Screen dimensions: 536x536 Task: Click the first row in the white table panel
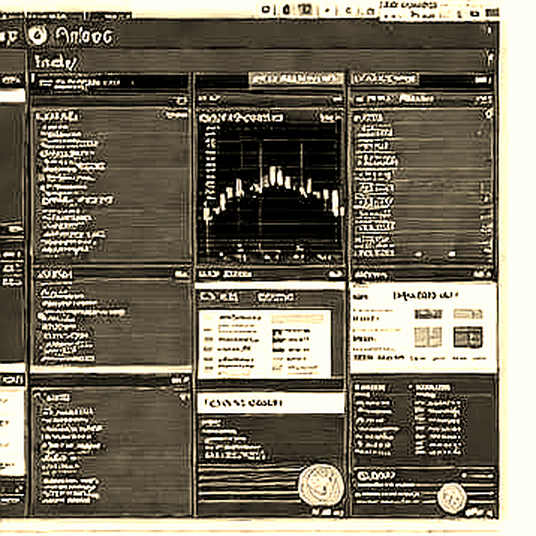tap(265, 319)
